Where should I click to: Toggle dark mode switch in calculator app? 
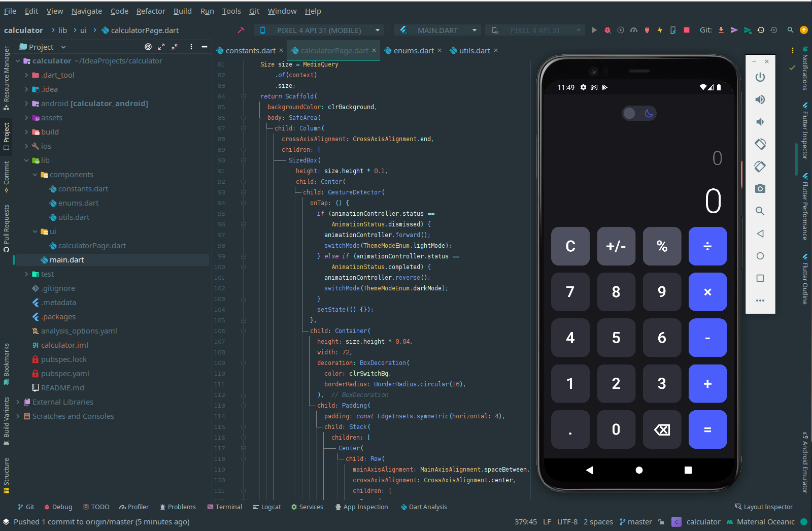tap(639, 113)
